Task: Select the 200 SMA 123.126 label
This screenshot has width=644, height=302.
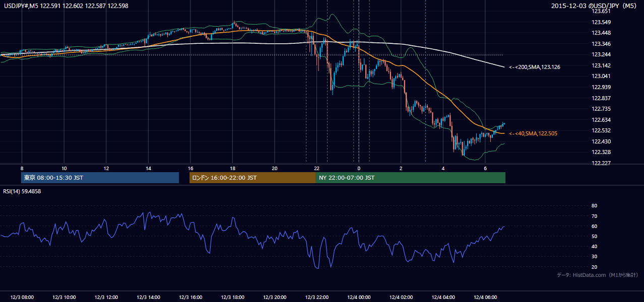Action: point(535,67)
